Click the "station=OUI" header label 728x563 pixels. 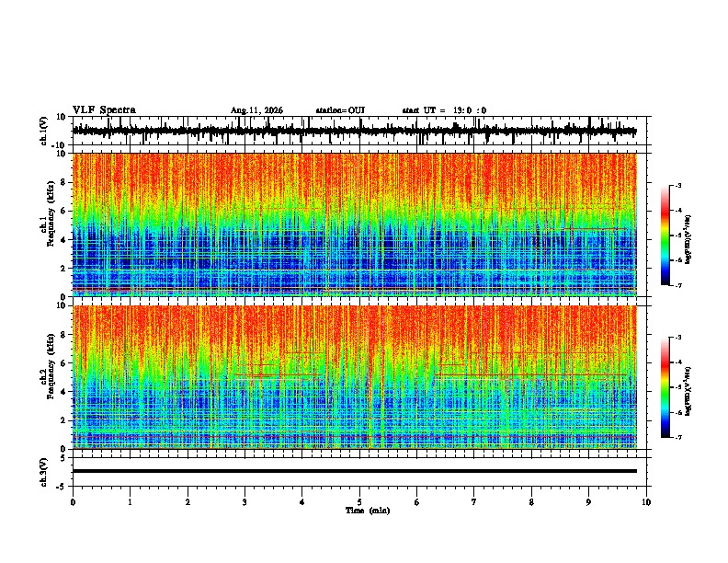coord(340,110)
